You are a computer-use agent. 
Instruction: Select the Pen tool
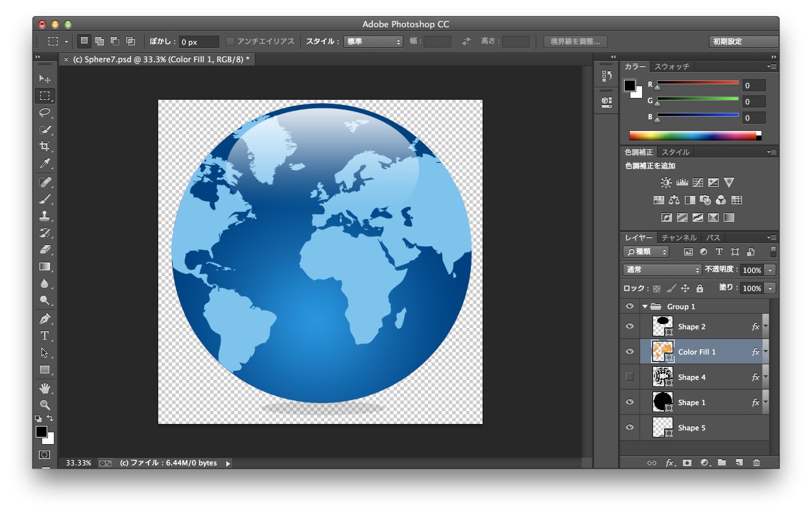[45, 319]
